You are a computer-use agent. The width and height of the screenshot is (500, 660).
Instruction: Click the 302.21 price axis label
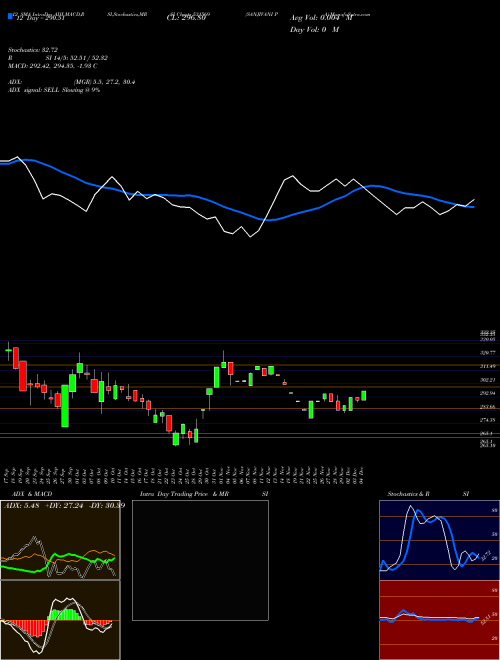point(488,380)
